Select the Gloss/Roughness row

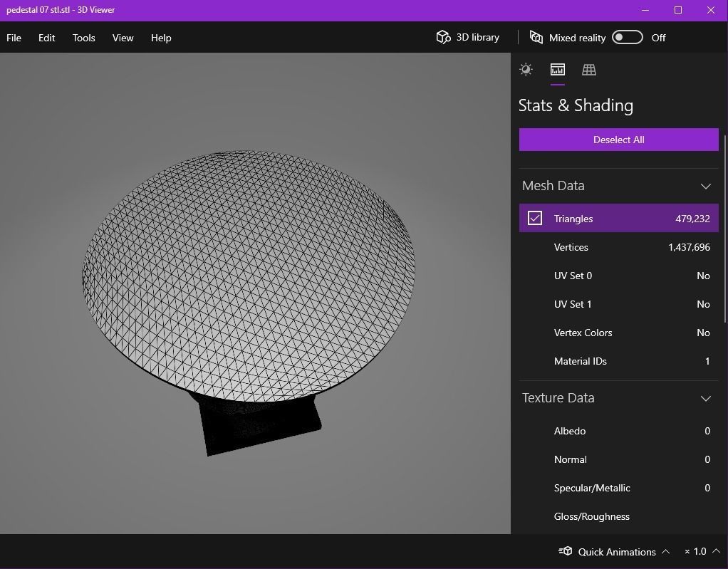coord(618,516)
